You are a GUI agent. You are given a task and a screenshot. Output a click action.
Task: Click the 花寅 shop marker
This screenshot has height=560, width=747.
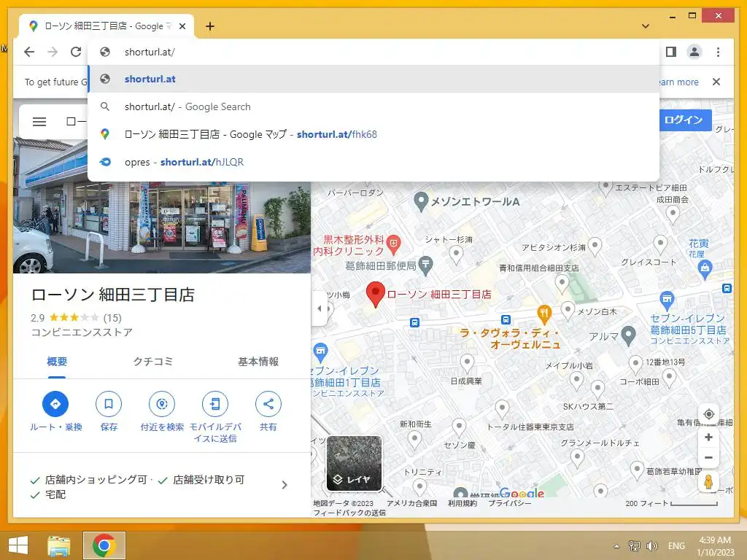tap(705, 270)
